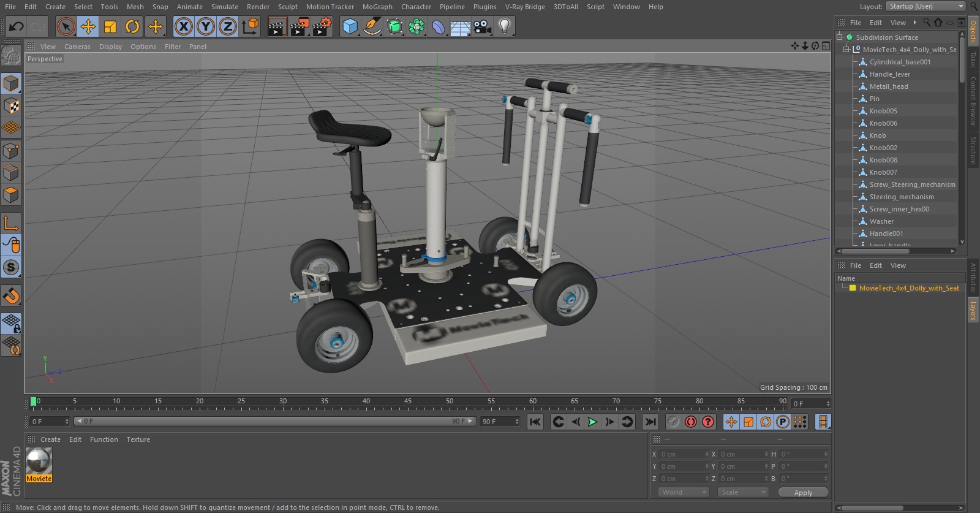Toggle Y axis lock
Screen dimensions: 980x513
point(206,26)
